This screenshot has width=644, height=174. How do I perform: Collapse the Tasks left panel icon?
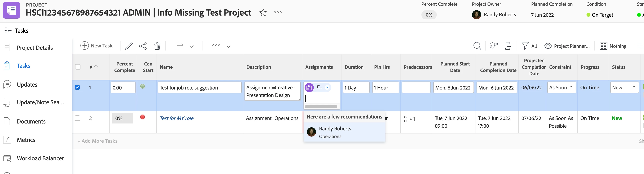click(x=8, y=31)
